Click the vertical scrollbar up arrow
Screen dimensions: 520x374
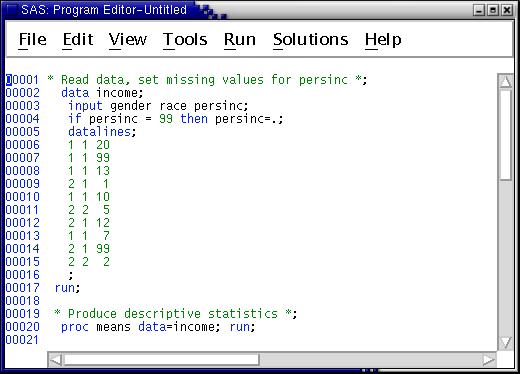click(505, 81)
